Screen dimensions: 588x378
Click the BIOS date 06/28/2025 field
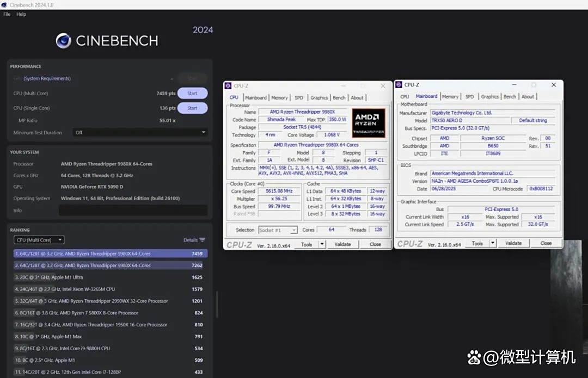coord(460,189)
